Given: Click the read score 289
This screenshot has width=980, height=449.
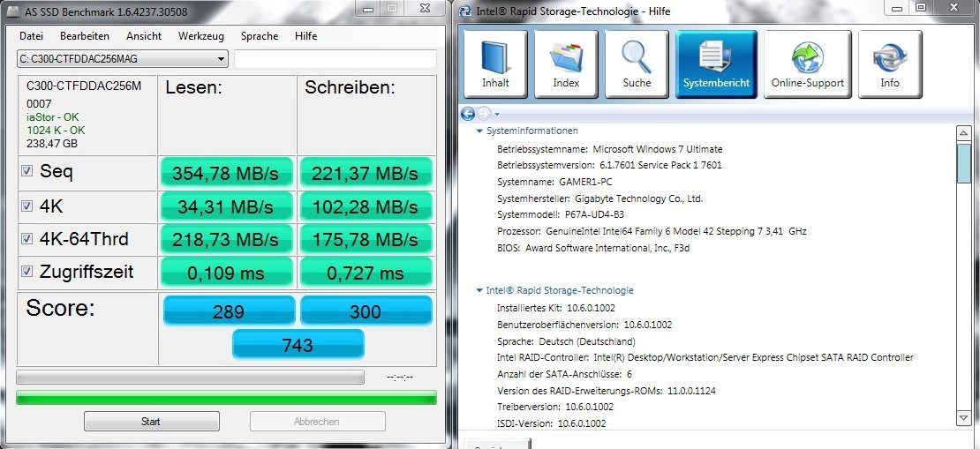Looking at the screenshot, I should click(x=229, y=311).
